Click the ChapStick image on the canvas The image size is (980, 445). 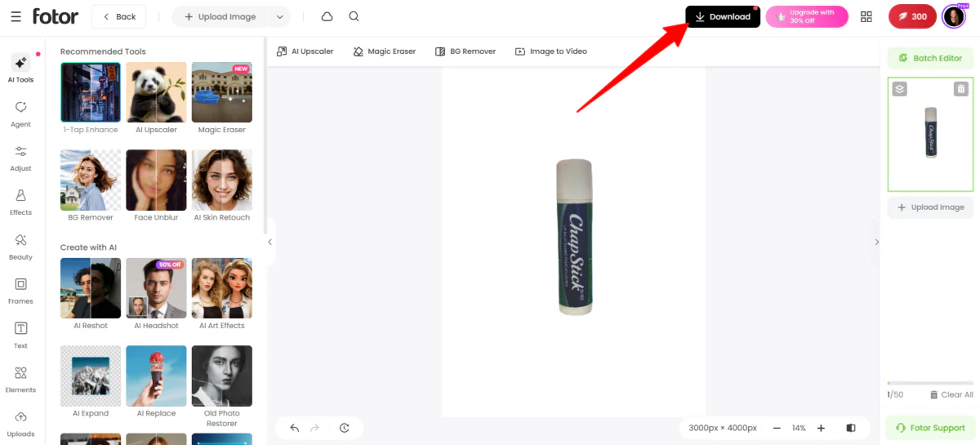point(574,237)
